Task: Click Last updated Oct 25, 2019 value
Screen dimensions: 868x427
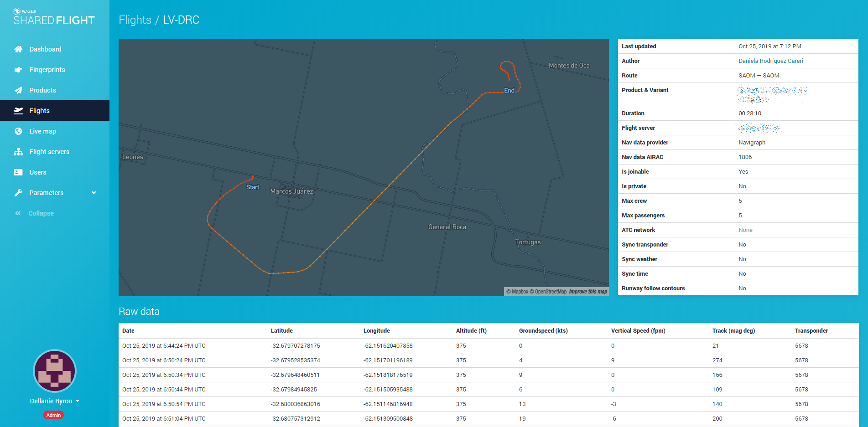Action: [770, 46]
